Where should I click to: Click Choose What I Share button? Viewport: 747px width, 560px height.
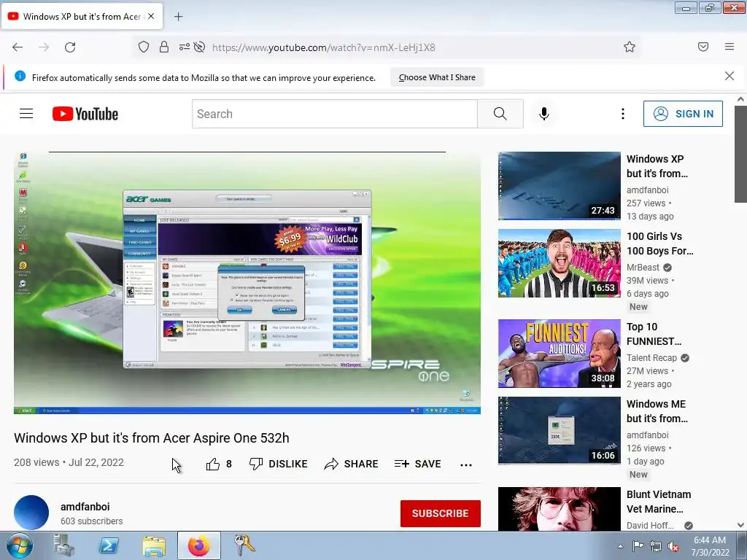(437, 77)
